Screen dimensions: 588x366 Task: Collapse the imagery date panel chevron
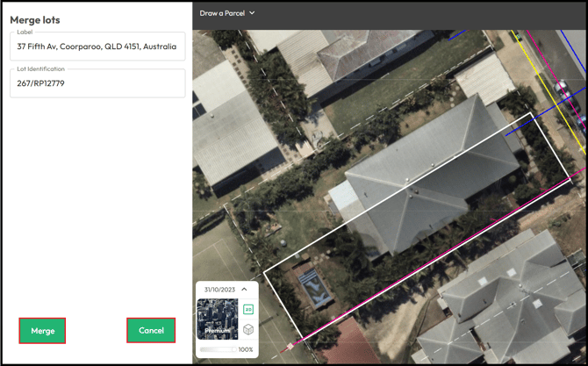click(244, 290)
